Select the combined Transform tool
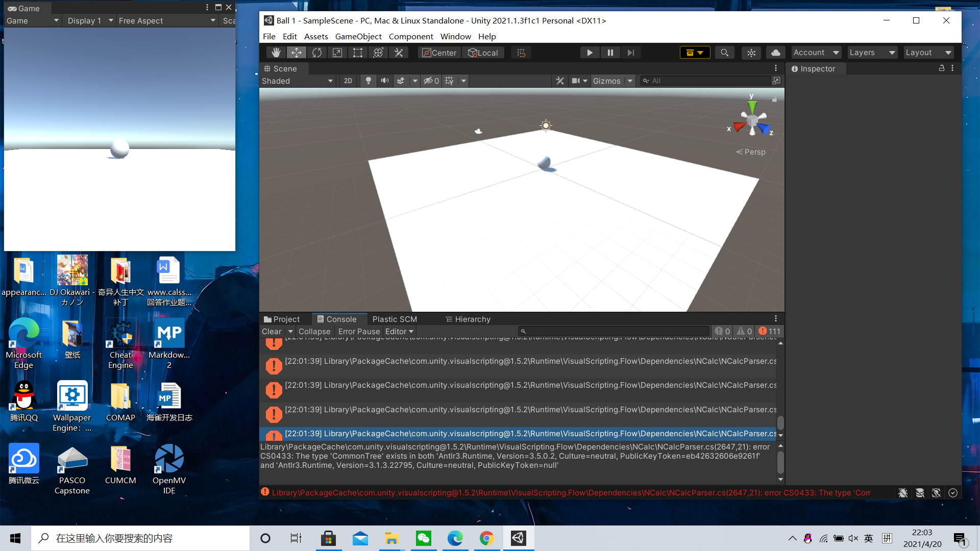This screenshot has width=980, height=551. pyautogui.click(x=378, y=53)
